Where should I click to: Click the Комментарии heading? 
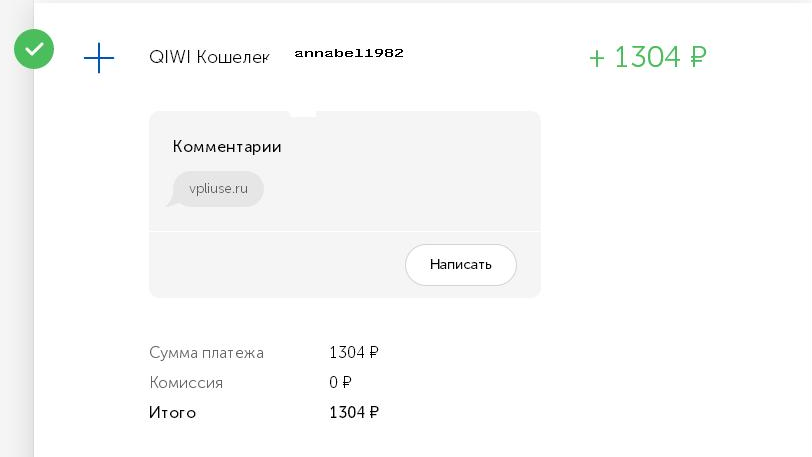pyautogui.click(x=227, y=147)
